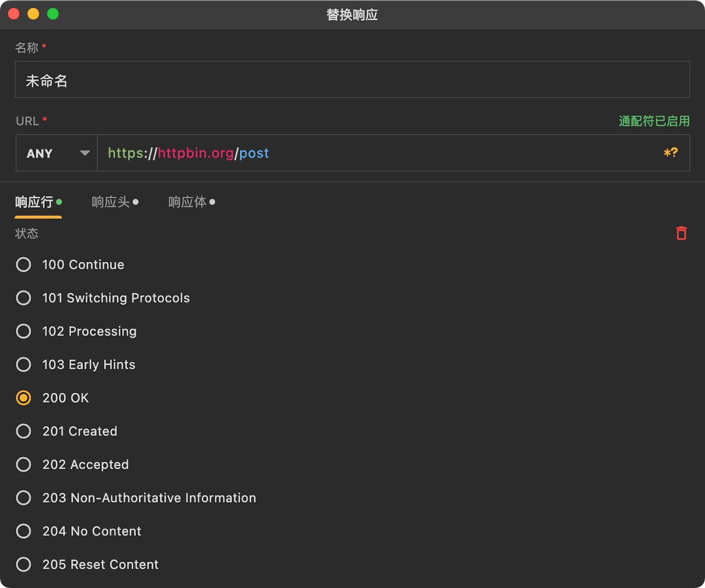705x588 pixels.
Task: Open the wildcard help *? icon
Action: [670, 153]
